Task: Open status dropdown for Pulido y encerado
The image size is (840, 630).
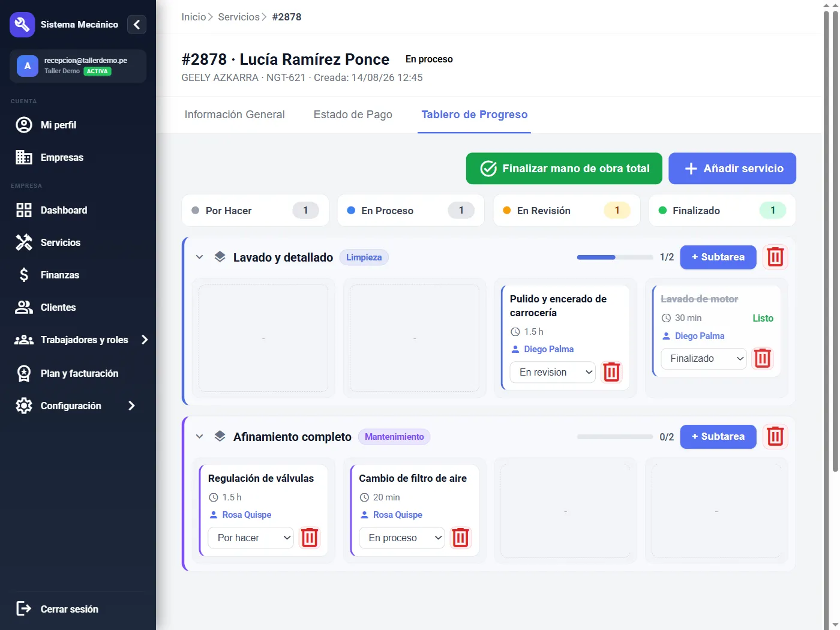Action: click(553, 372)
